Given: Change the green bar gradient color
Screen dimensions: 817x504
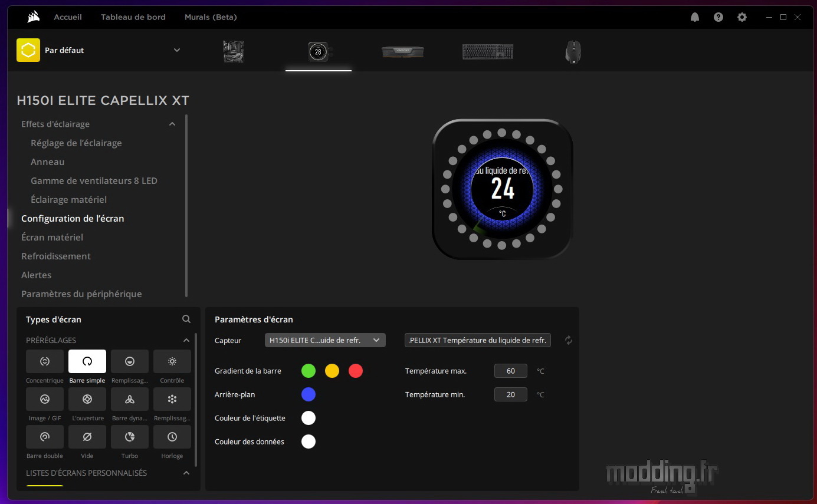Looking at the screenshot, I should click(309, 371).
